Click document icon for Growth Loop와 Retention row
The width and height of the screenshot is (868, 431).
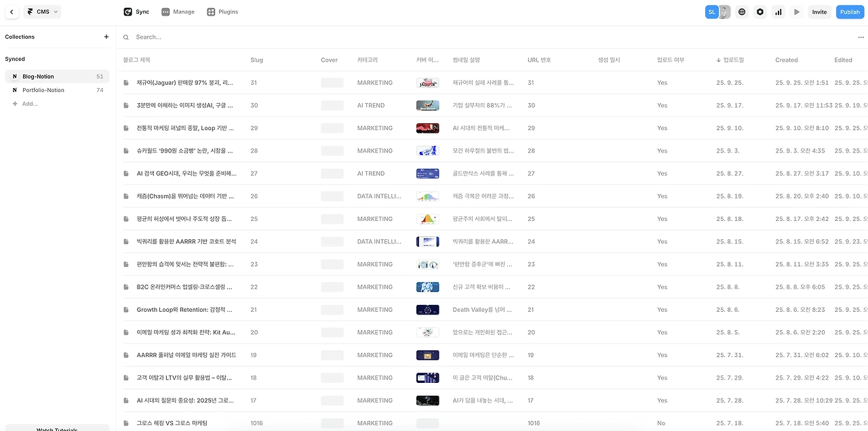click(x=126, y=310)
